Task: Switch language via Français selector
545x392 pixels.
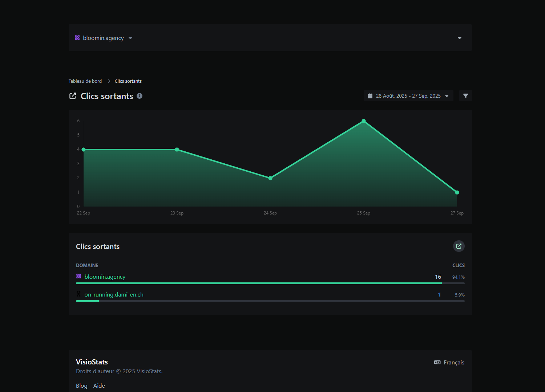Action: pyautogui.click(x=453, y=362)
